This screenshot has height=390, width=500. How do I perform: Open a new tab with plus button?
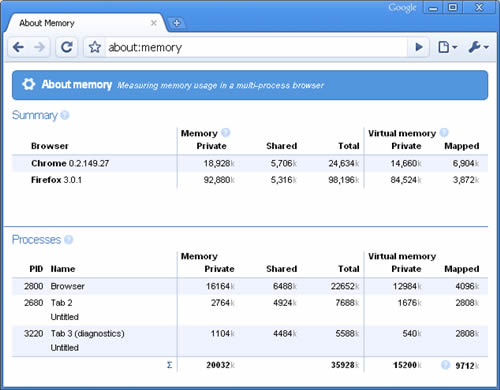(x=177, y=23)
